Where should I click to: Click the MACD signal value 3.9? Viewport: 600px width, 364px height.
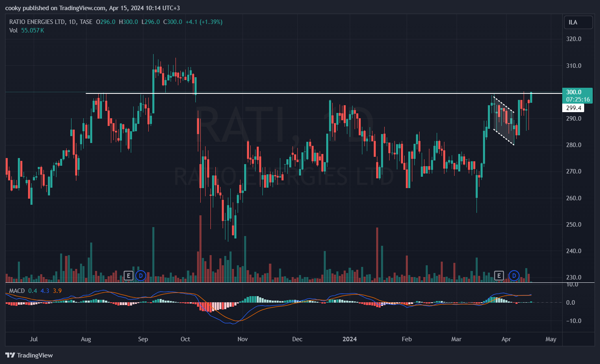[57, 291]
